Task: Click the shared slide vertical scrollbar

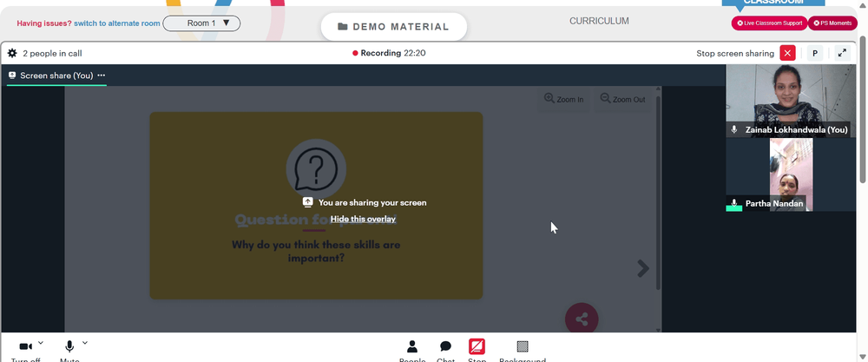Action: point(658,193)
